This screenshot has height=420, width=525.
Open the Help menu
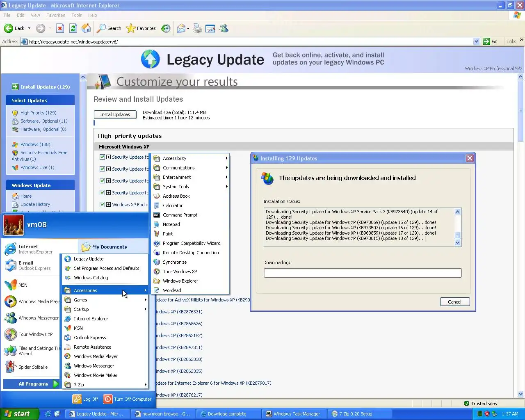click(93, 15)
